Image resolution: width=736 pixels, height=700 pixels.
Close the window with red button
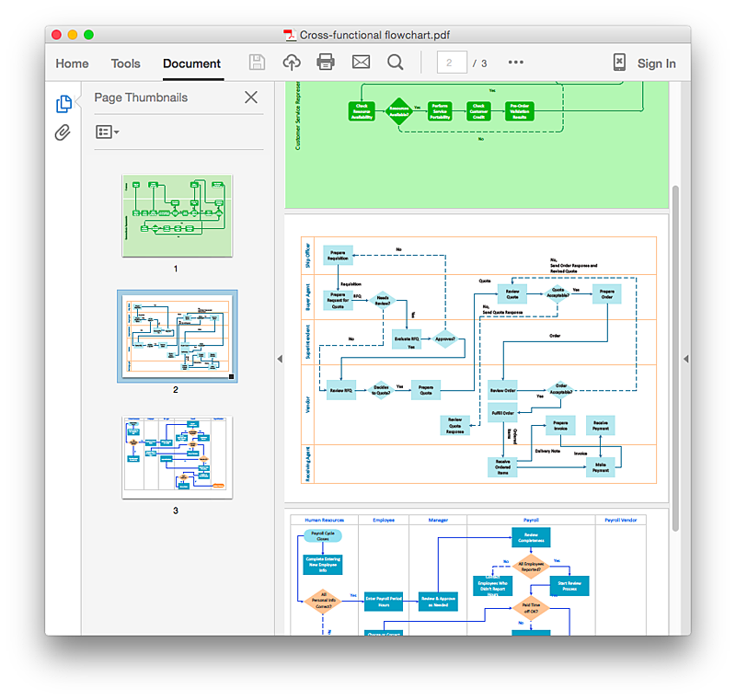pyautogui.click(x=56, y=35)
